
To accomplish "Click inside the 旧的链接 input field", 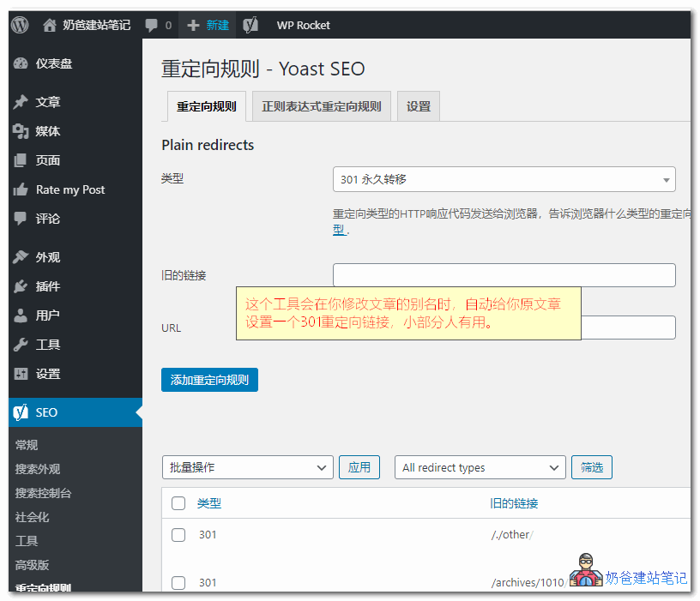I will 504,274.
